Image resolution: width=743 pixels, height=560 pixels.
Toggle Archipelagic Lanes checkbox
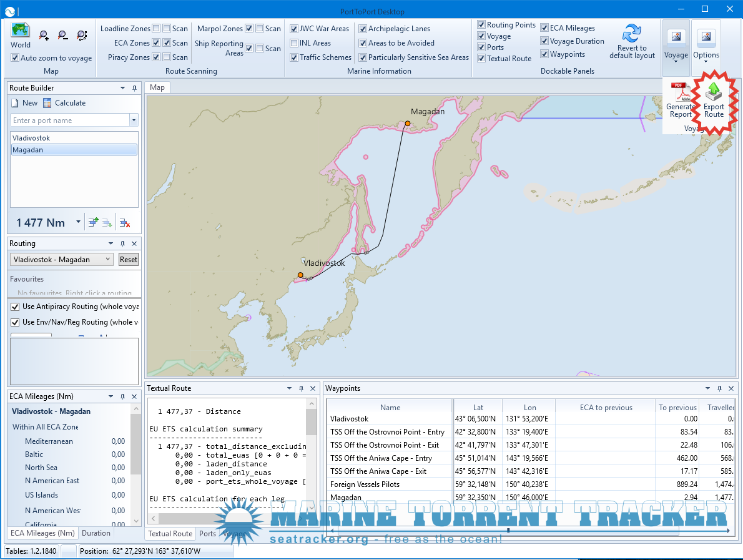tap(363, 29)
